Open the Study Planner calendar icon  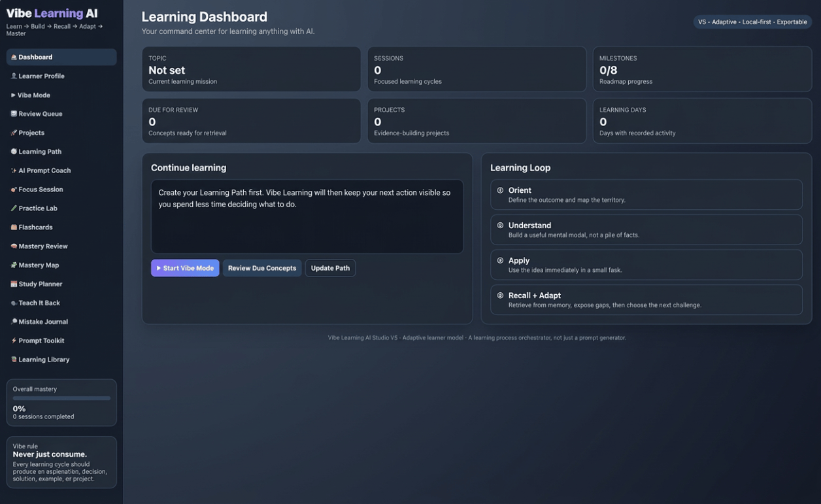pyautogui.click(x=14, y=284)
